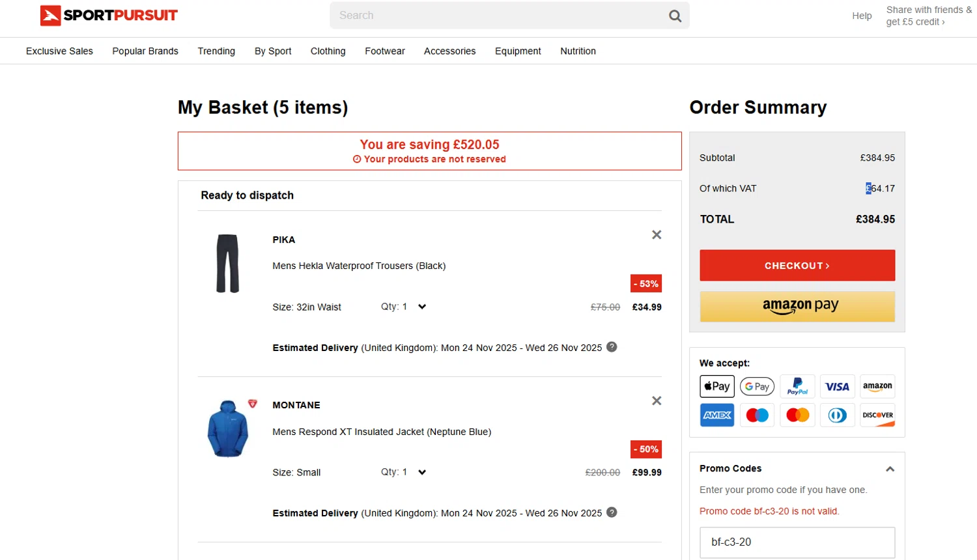Open the Footwear menu
The height and width of the screenshot is (560, 977).
pos(385,51)
